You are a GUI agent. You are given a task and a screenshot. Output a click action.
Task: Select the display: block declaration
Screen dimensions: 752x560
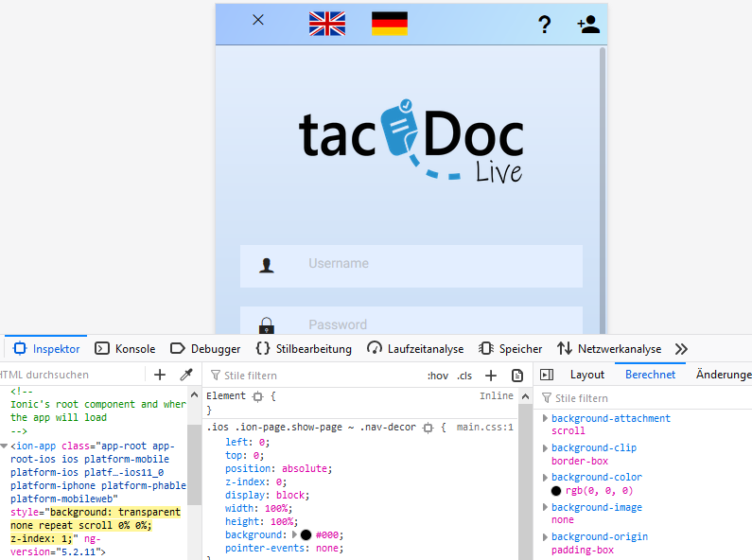click(x=268, y=495)
